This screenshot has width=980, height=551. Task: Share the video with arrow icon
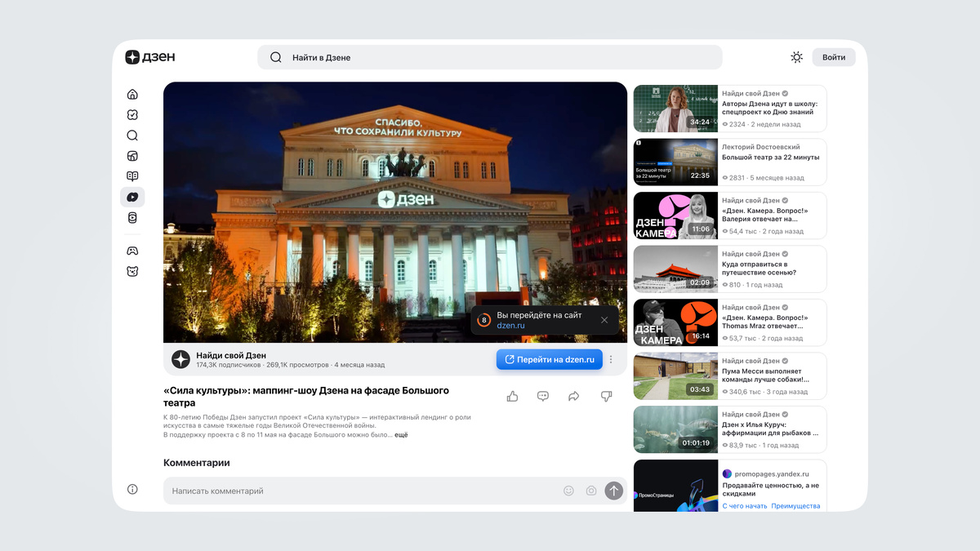pos(574,396)
